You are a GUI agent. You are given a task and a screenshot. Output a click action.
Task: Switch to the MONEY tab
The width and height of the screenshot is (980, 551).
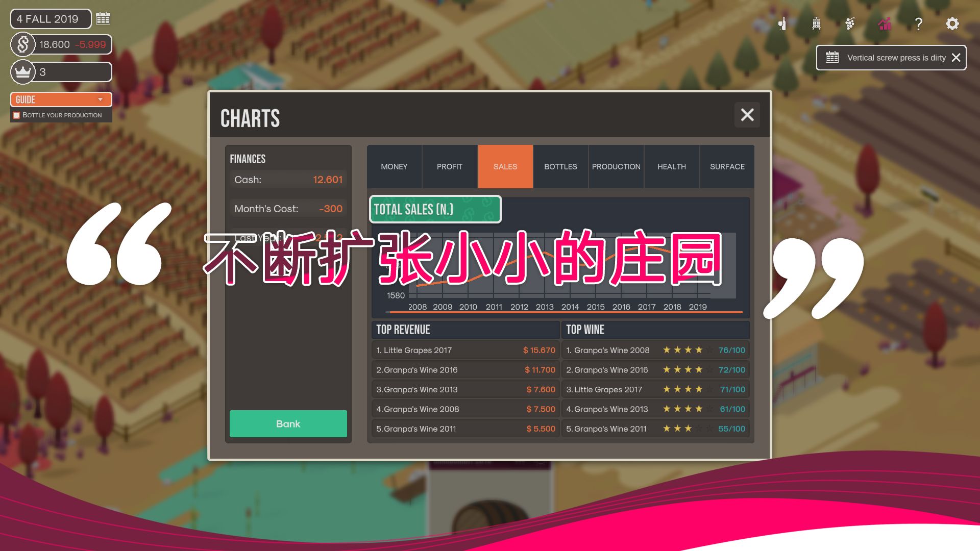(x=394, y=166)
